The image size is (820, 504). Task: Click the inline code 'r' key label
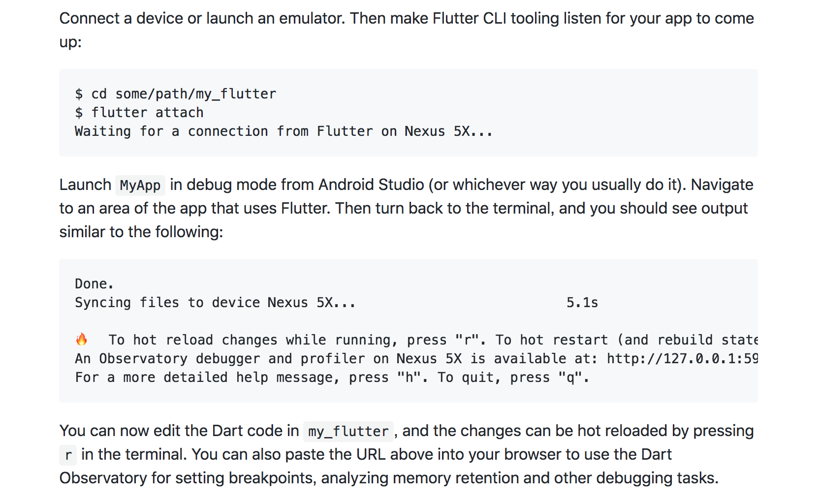click(x=68, y=455)
